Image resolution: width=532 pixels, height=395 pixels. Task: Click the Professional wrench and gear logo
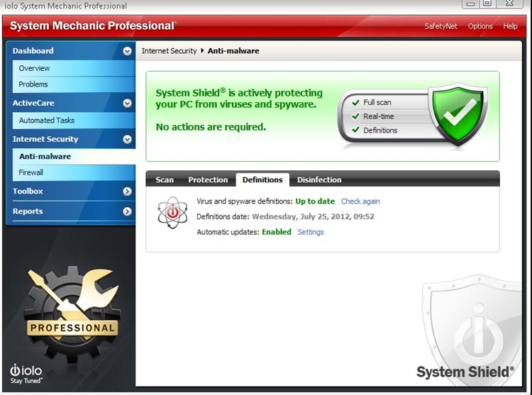click(x=72, y=314)
